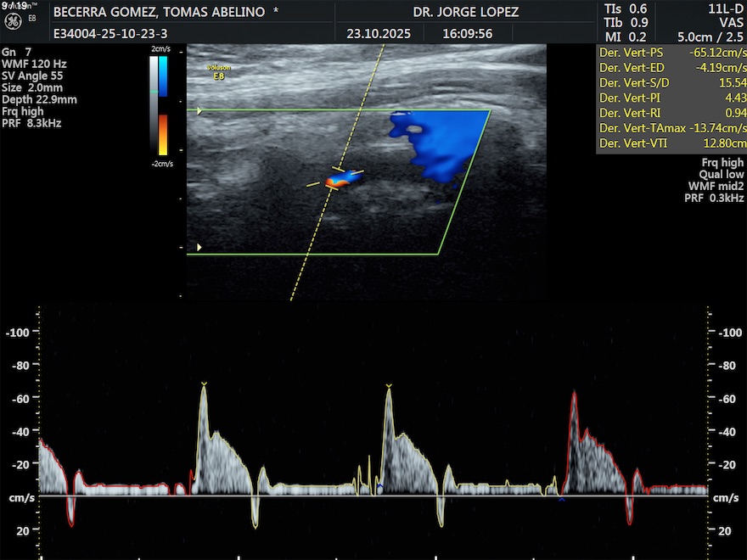The image size is (747, 560).
Task: Click the lower focal zone triangle marker
Action: [199, 247]
